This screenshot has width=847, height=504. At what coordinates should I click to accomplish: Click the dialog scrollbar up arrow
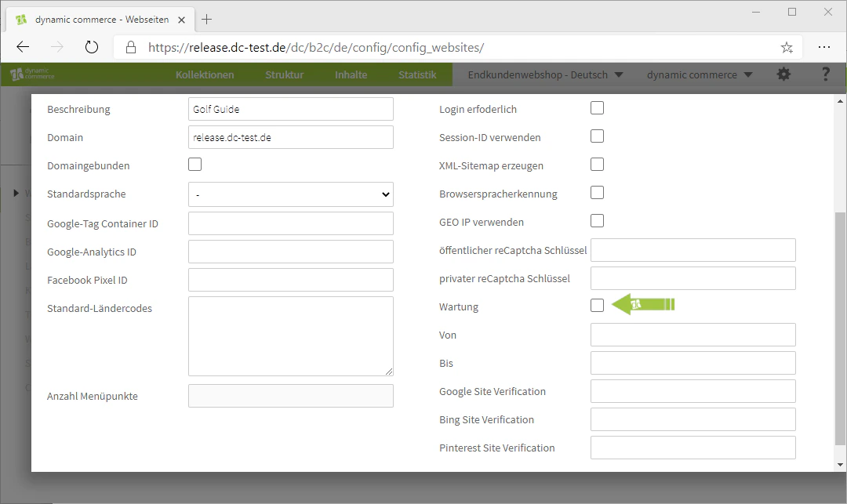pos(840,101)
